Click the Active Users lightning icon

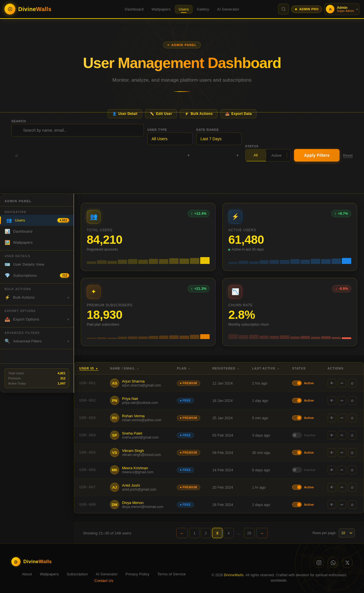(x=235, y=217)
